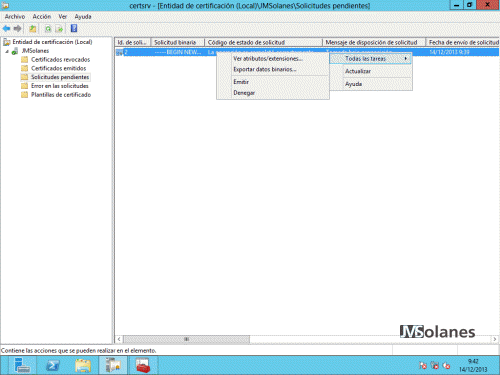Sort by Mensaje de disposición de solicitud header
Screen dimensions: 500x375
[x=374, y=42]
